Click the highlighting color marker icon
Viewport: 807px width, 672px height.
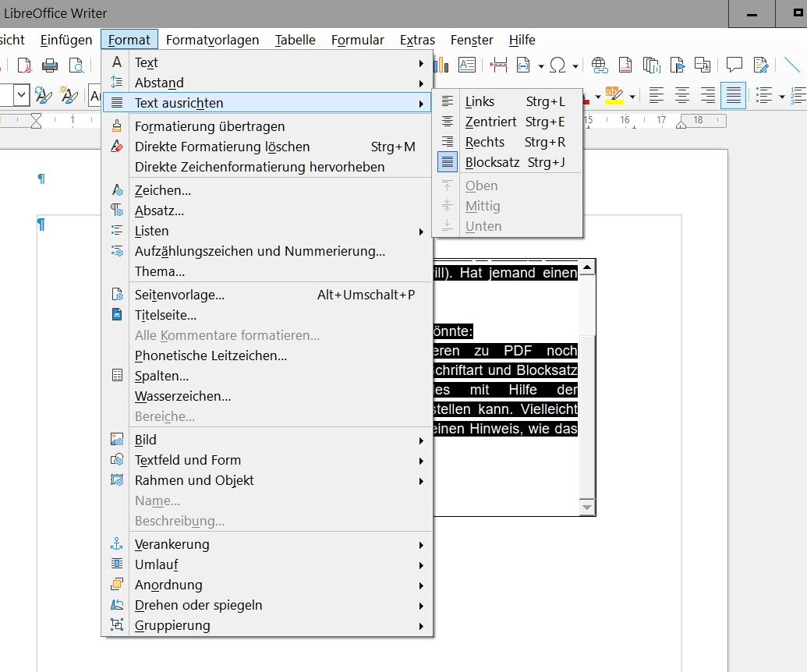click(x=614, y=95)
